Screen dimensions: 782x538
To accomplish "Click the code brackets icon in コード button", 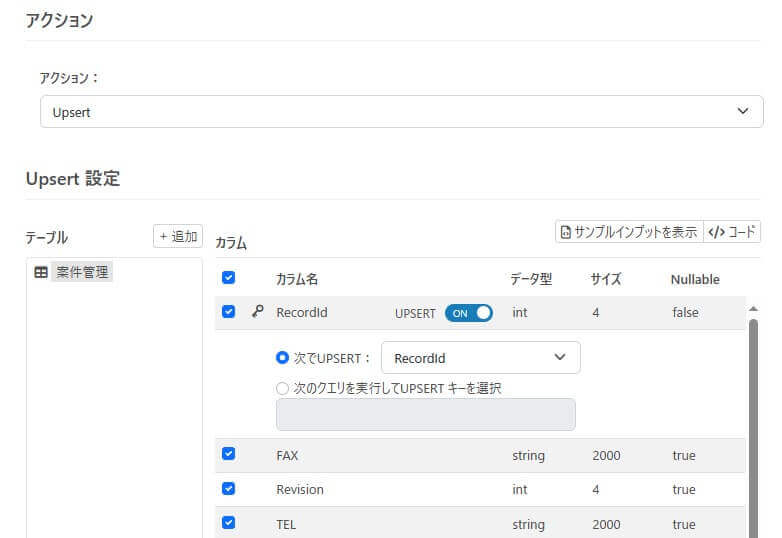I will pyautogui.click(x=717, y=232).
